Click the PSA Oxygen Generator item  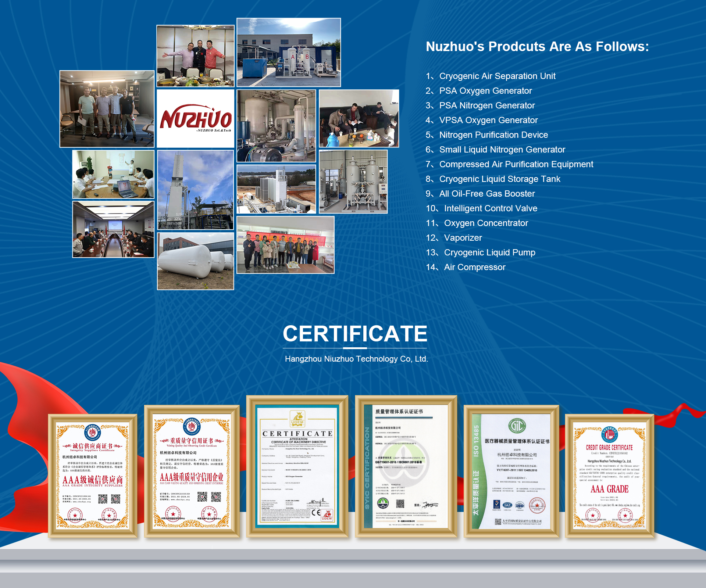coord(485,91)
